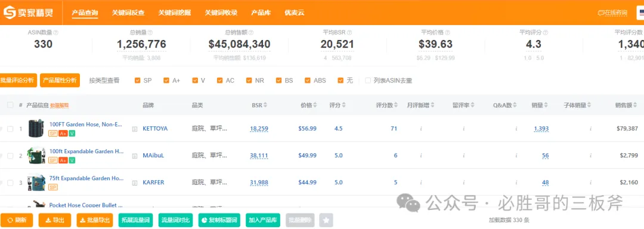Click the KETTOYA brand link

155,129
